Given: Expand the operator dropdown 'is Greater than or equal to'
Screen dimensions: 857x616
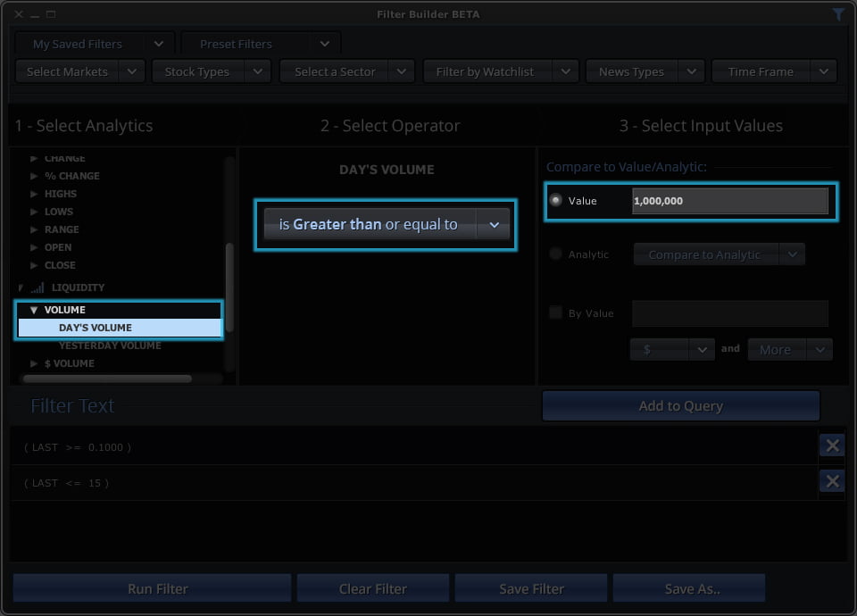Looking at the screenshot, I should click(493, 225).
